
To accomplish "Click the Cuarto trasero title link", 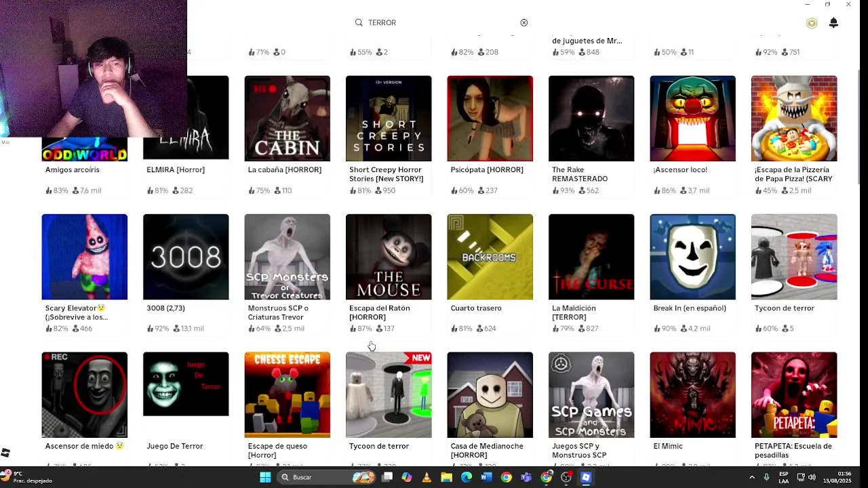I will 476,308.
